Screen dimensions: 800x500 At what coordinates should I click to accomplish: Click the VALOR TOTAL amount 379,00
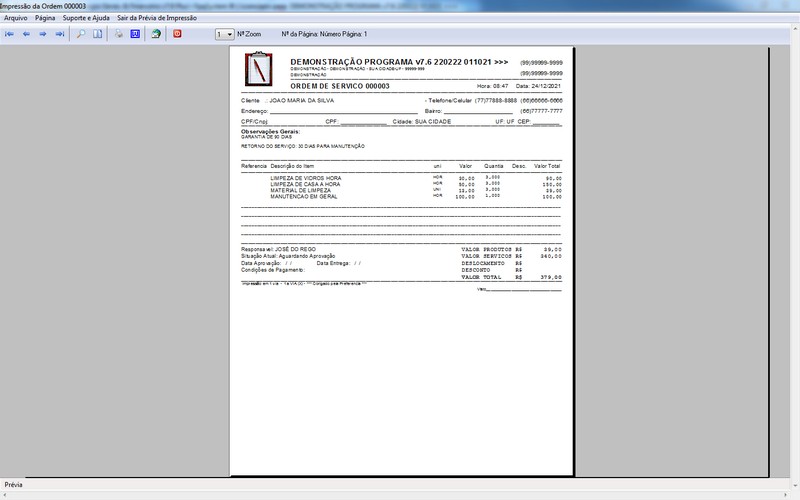551,277
